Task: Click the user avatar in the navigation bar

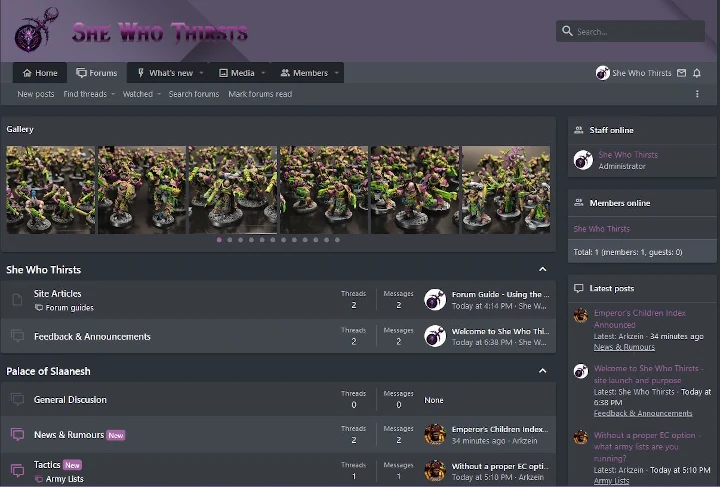Action: pos(602,73)
